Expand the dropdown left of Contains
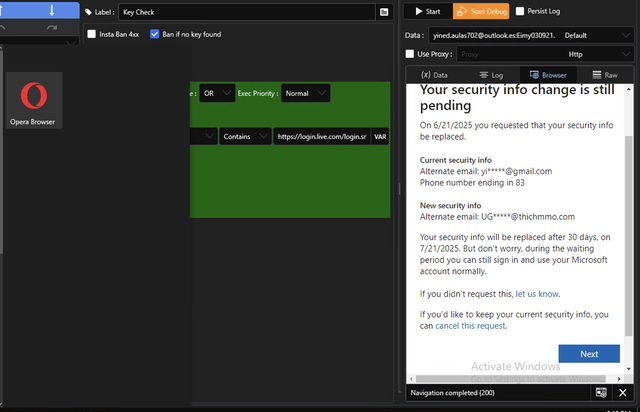640x412 pixels. tap(204, 136)
